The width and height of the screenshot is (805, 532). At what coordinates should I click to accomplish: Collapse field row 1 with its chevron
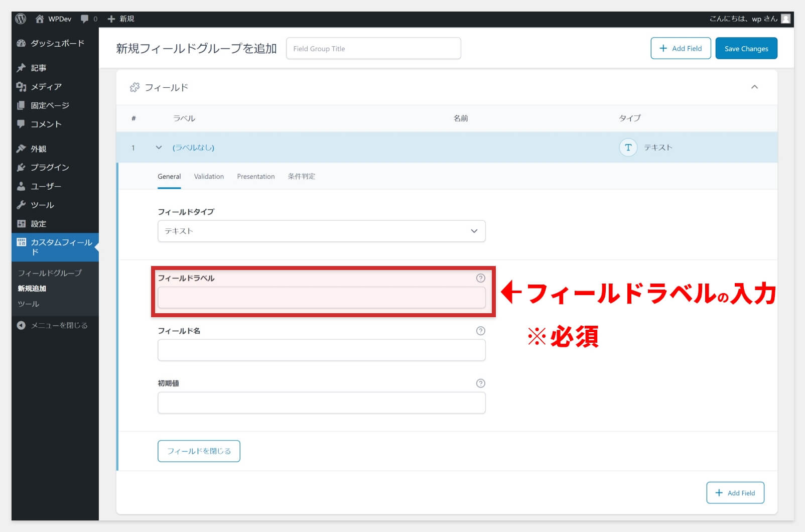[159, 148]
